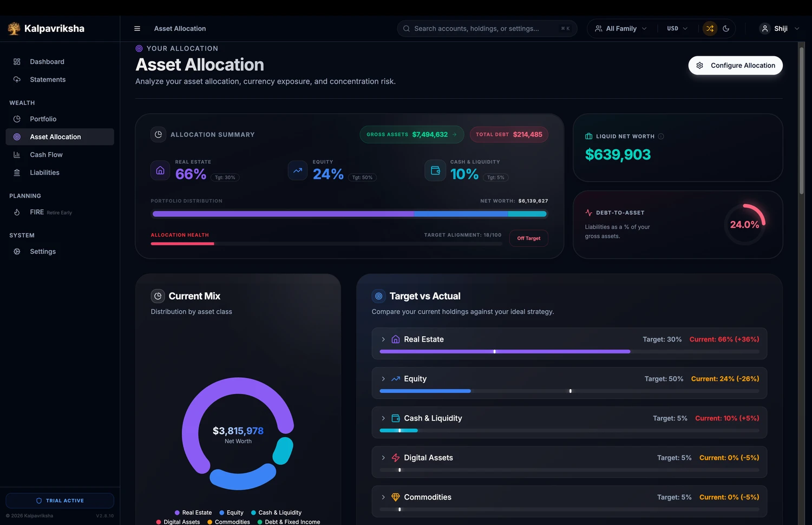Go to Portfolio page
812x525 pixels.
tap(60, 119)
